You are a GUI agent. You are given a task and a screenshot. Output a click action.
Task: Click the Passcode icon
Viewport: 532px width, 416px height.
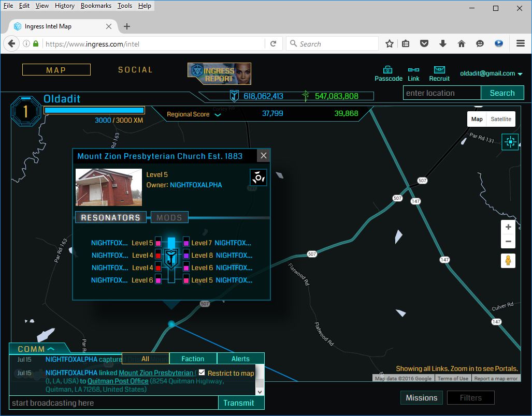click(x=388, y=70)
